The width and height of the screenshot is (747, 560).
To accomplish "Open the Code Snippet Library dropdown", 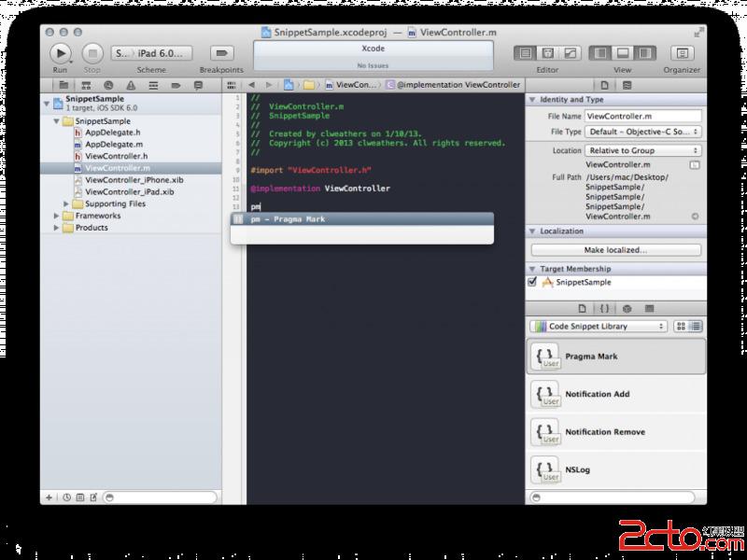I will 598,327.
